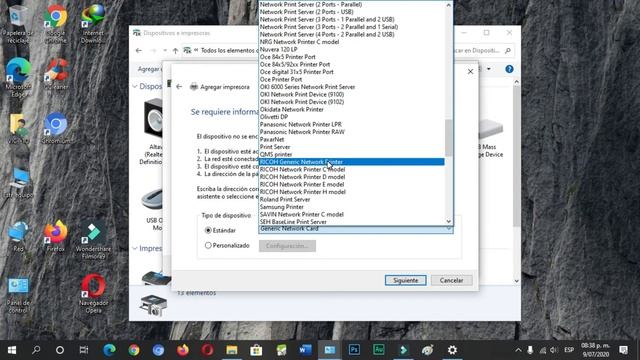The width and height of the screenshot is (640, 360).
Task: Launch Opera from the taskbar
Action: [x=207, y=350]
